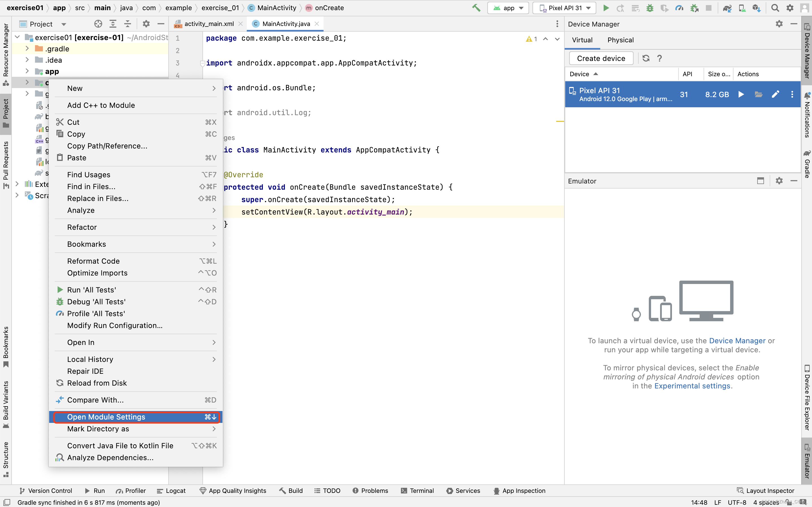This screenshot has width=812, height=507.
Task: Click the Make Project hammer icon
Action: pyautogui.click(x=476, y=8)
